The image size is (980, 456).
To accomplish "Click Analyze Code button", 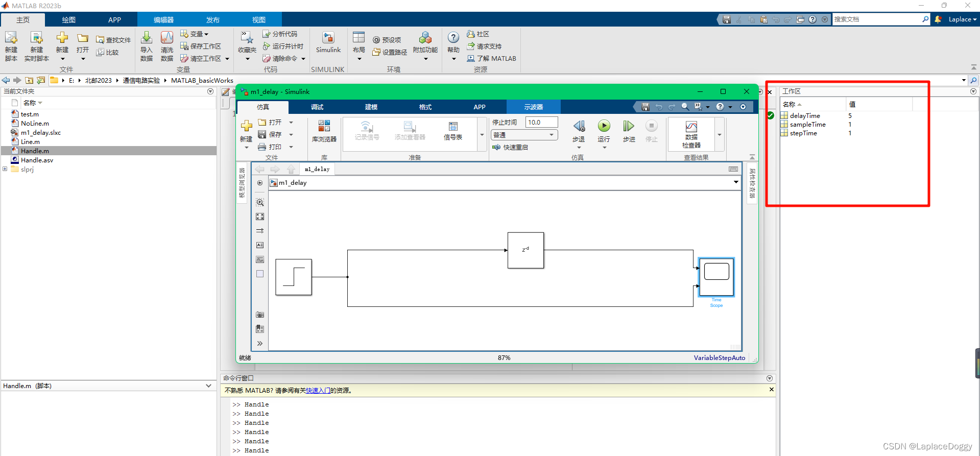I will pos(280,34).
